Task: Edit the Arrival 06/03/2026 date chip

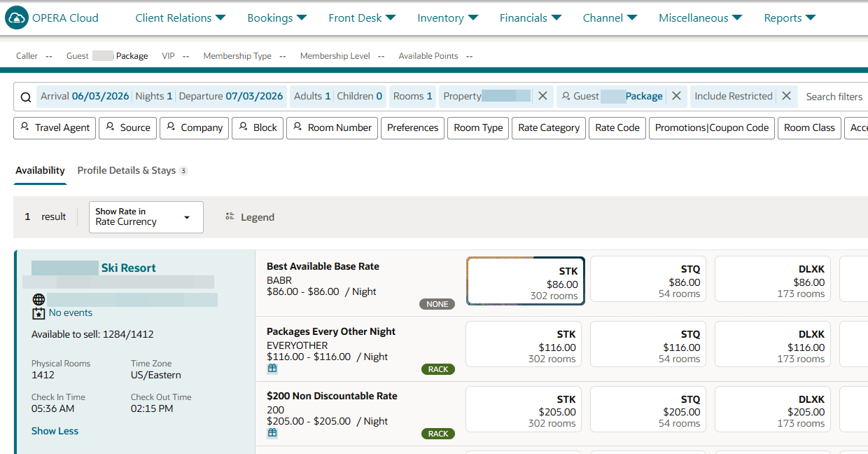Action: pyautogui.click(x=85, y=96)
